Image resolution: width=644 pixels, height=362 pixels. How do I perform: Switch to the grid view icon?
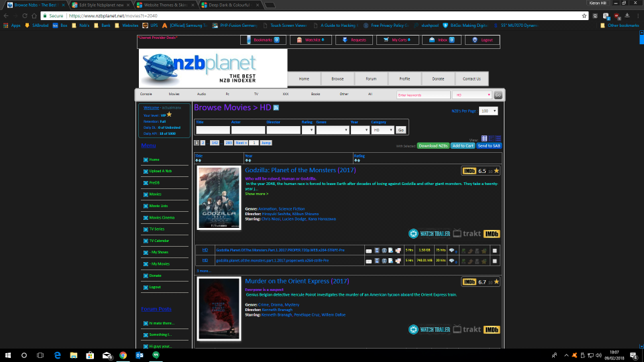(484, 138)
